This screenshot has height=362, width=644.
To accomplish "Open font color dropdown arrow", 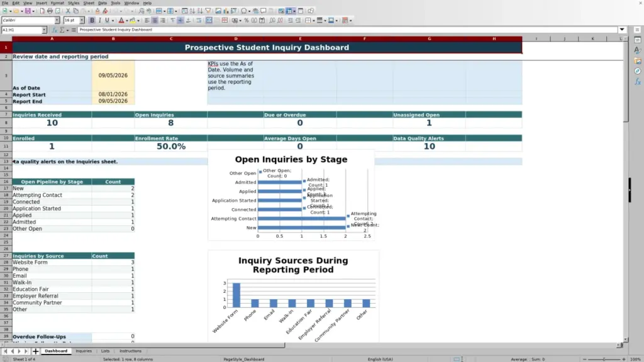I will pos(126,20).
